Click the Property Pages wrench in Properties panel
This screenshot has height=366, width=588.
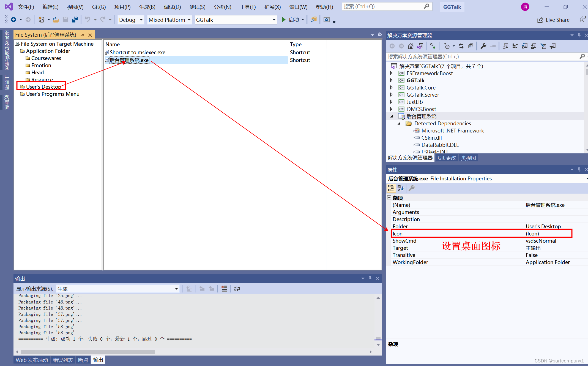point(412,188)
